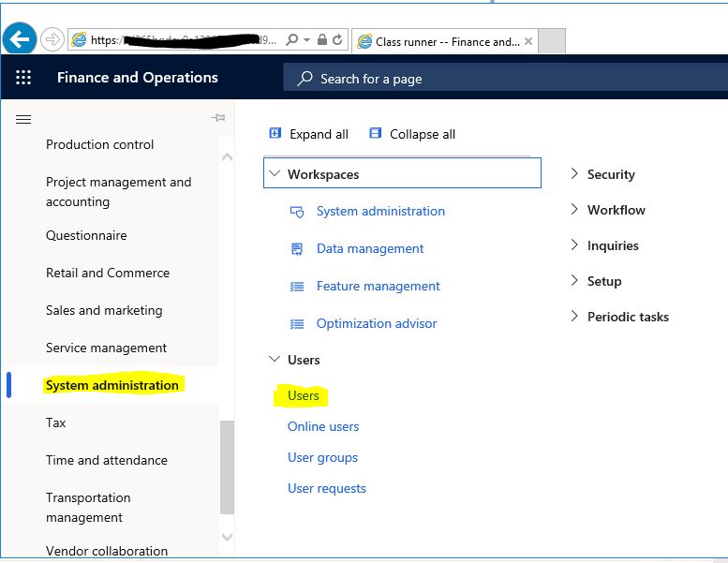The height and width of the screenshot is (563, 728).
Task: Select Project management and accounting module
Action: [118, 192]
